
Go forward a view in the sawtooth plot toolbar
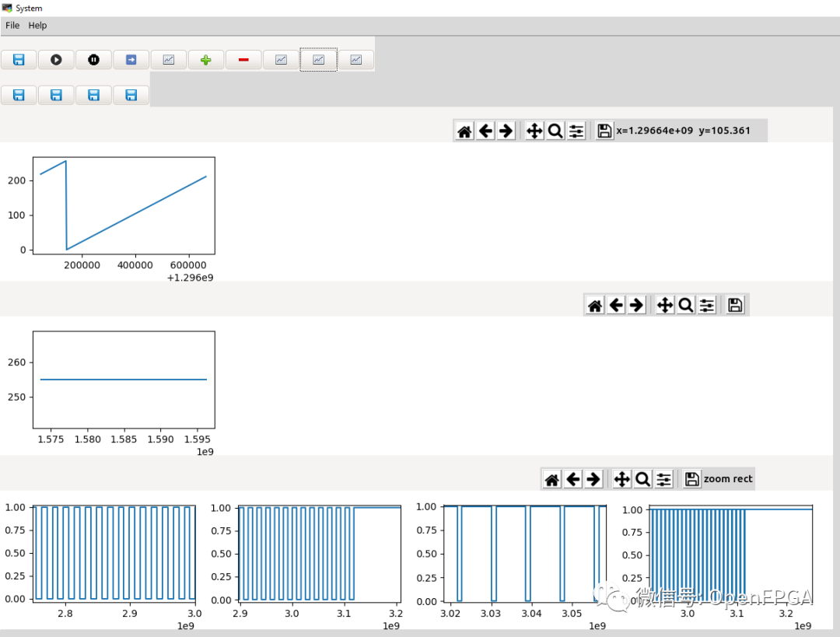(506, 131)
